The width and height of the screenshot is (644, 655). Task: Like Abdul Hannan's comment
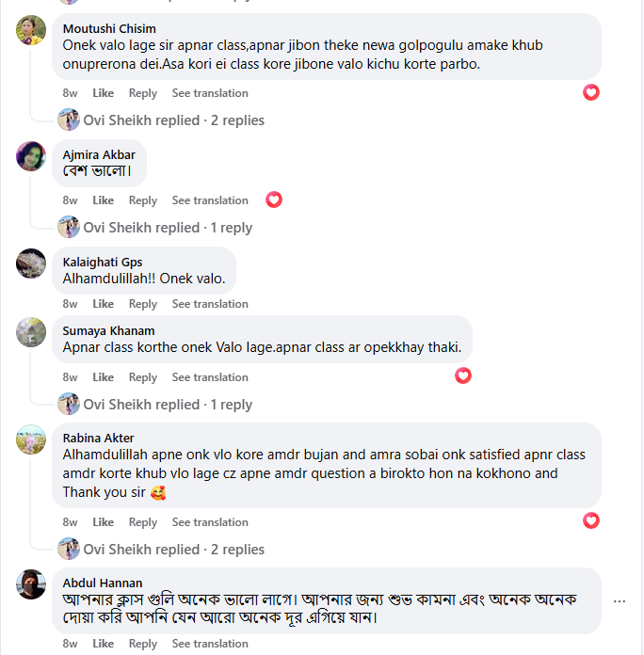(x=104, y=644)
